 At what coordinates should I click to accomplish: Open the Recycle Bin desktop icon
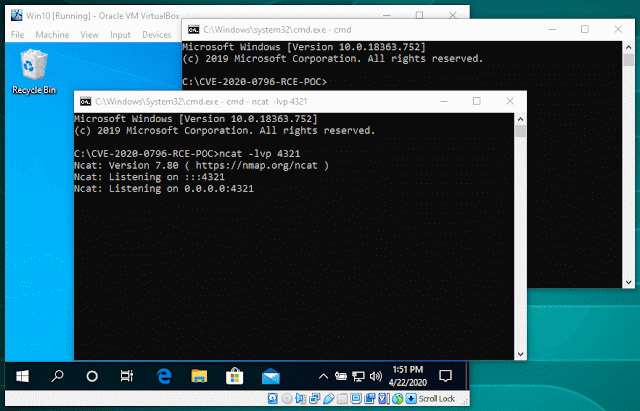pos(34,72)
